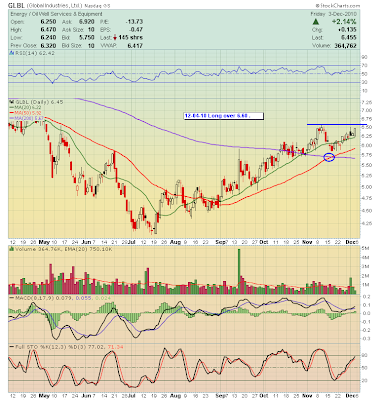
Task: Click the 0.2 label on MACD axis
Action: [x=367, y=296]
